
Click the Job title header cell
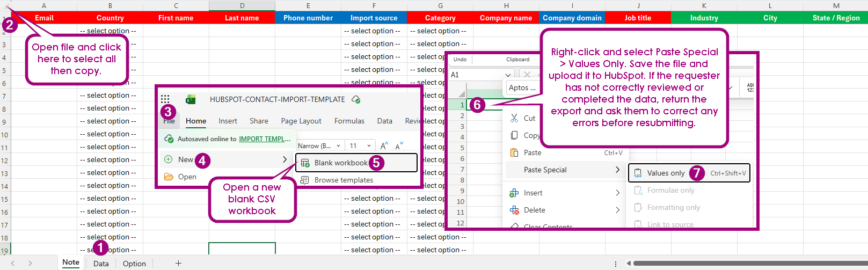click(x=638, y=18)
